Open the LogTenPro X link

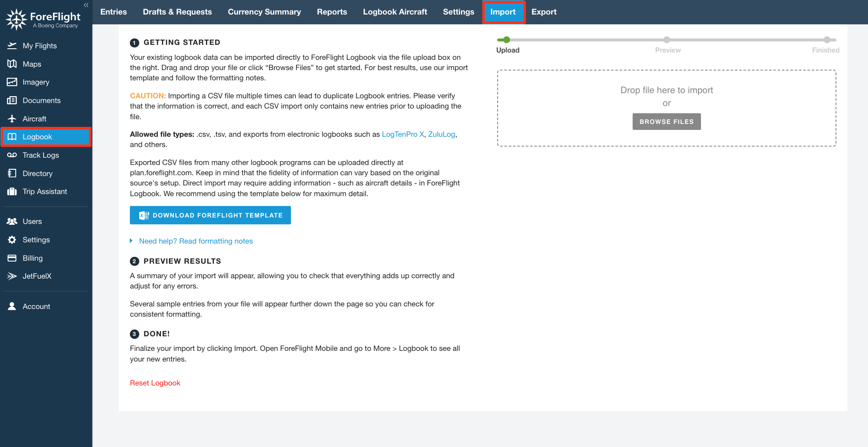[403, 134]
